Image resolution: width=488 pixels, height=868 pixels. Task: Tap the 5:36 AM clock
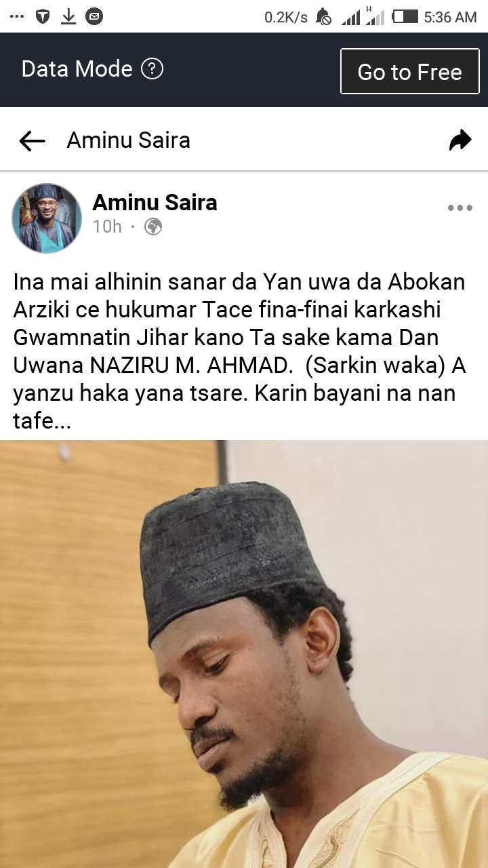[x=451, y=17]
